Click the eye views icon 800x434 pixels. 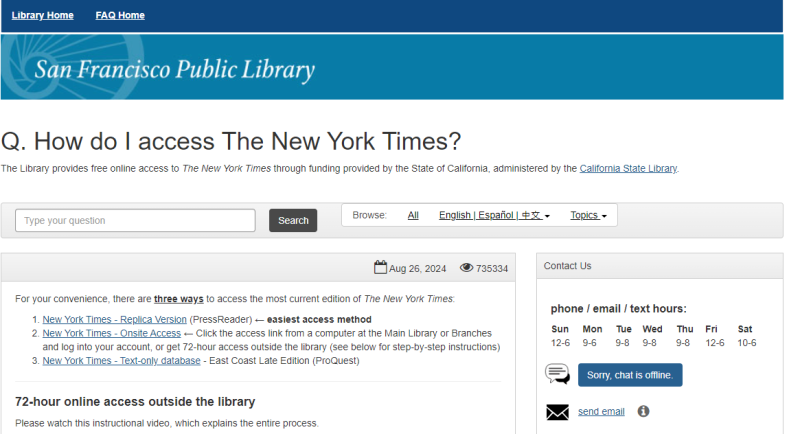coord(466,268)
